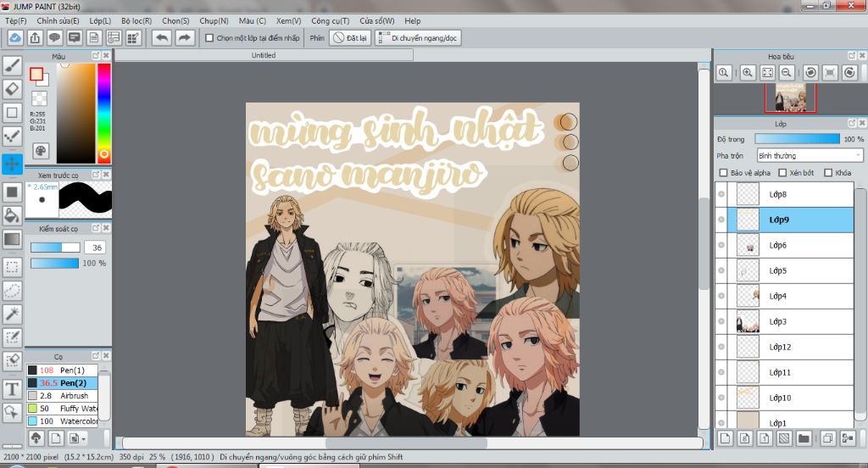Viewport: 868px width, 468px height.
Task: Hide layer Lớp5
Action: pos(721,270)
